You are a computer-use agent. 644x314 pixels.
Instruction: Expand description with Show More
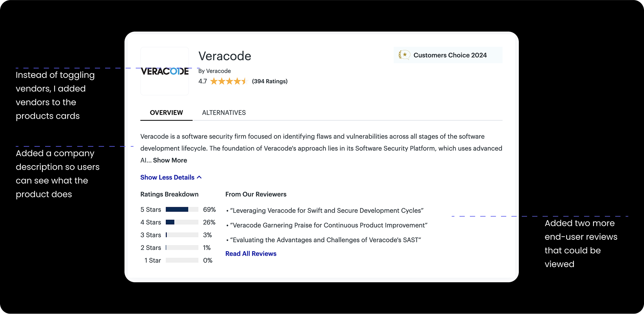pyautogui.click(x=170, y=160)
